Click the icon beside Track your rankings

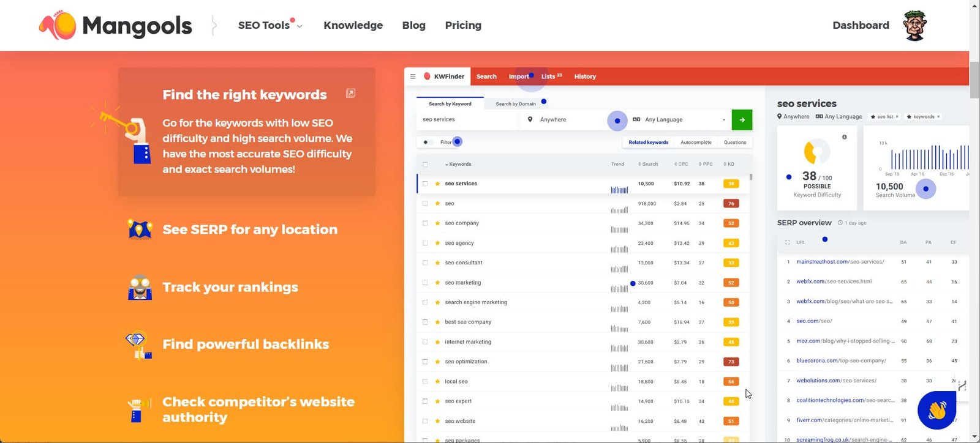140,287
